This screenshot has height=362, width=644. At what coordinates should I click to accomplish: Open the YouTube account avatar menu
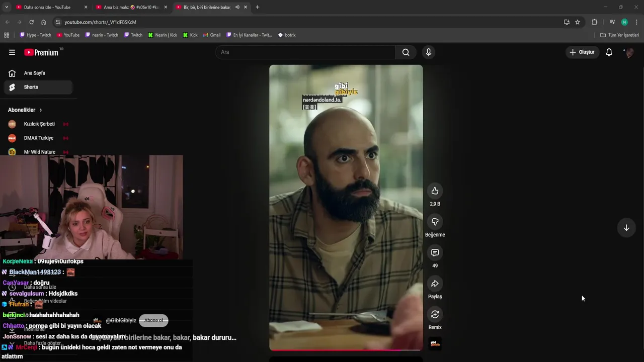pyautogui.click(x=628, y=52)
